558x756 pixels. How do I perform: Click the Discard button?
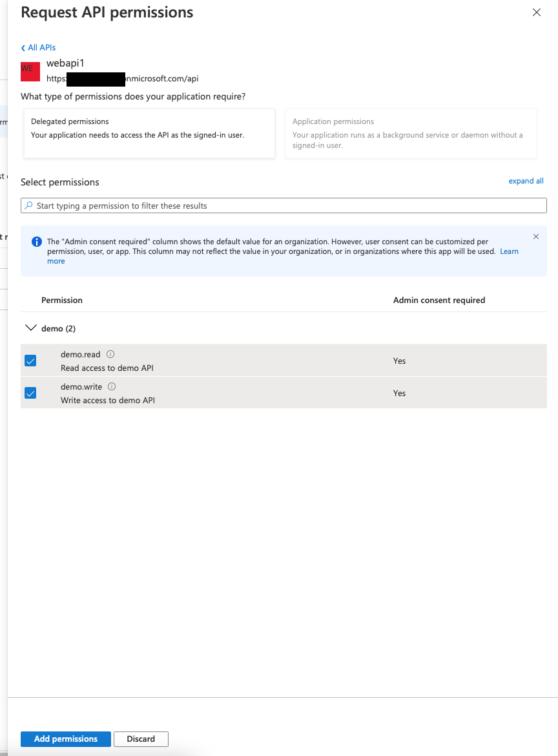click(x=141, y=739)
